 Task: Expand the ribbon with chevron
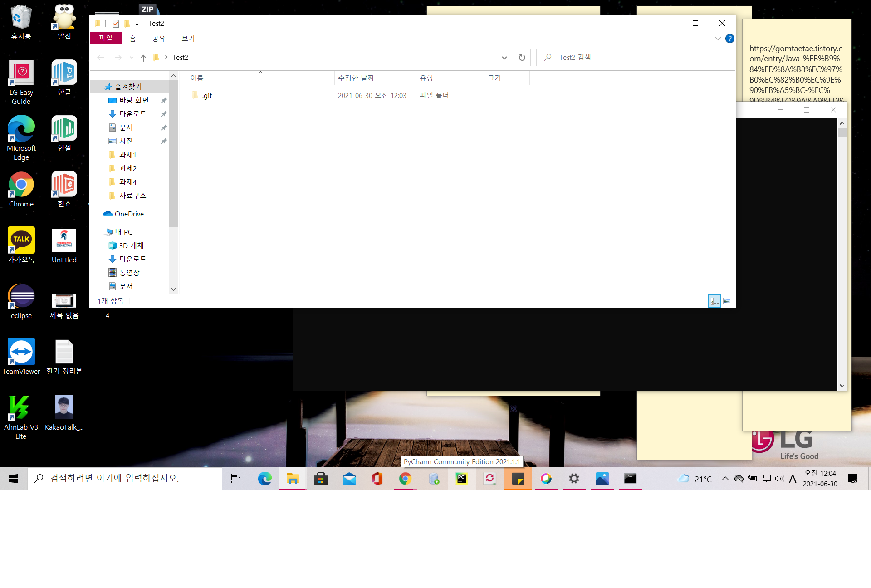click(x=718, y=39)
